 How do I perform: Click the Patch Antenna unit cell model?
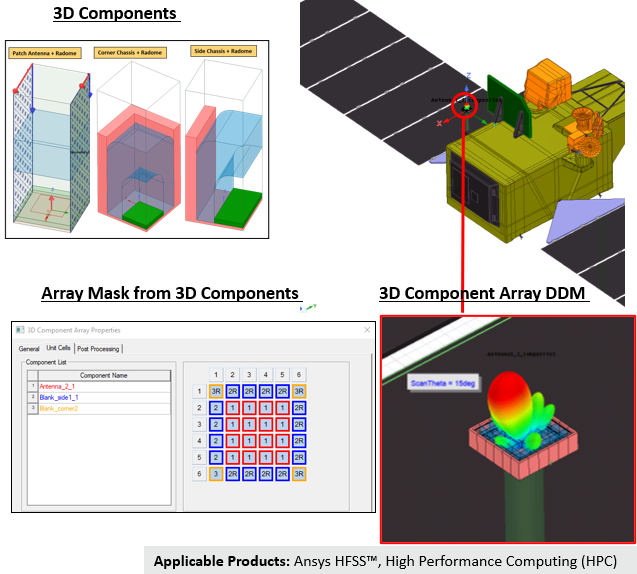51,148
